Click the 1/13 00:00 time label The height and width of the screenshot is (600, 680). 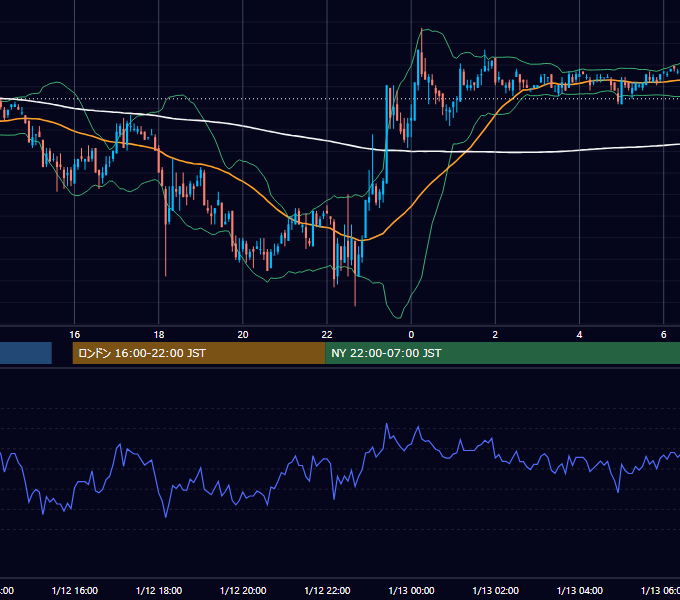click(x=411, y=590)
